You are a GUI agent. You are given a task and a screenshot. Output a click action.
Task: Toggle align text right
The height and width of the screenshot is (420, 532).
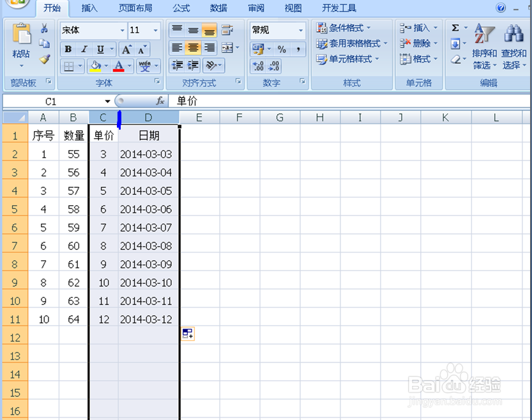[x=209, y=48]
